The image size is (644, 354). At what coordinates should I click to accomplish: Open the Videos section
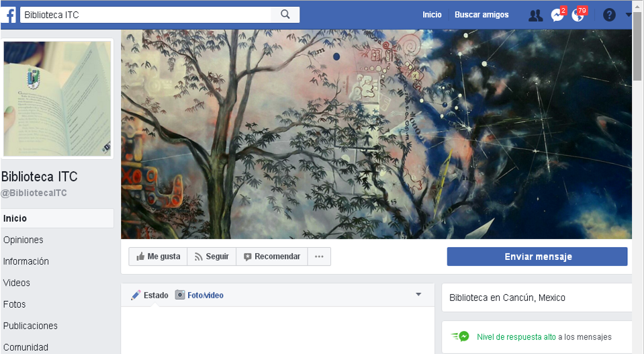tap(16, 283)
